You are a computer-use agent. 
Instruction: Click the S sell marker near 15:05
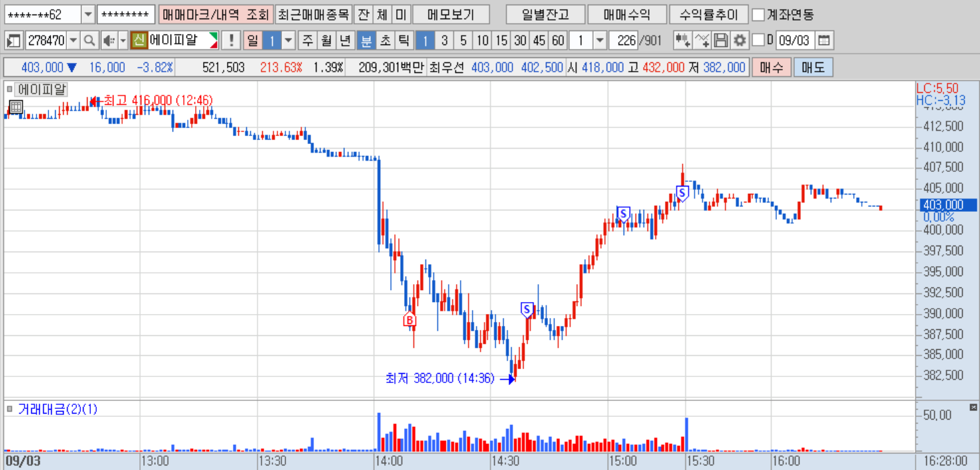pyautogui.click(x=623, y=213)
